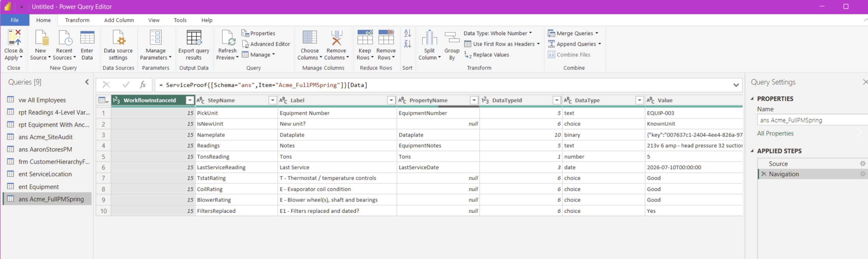Open the DataType column filter dropdown
This screenshot has height=259, width=868.
[639, 100]
